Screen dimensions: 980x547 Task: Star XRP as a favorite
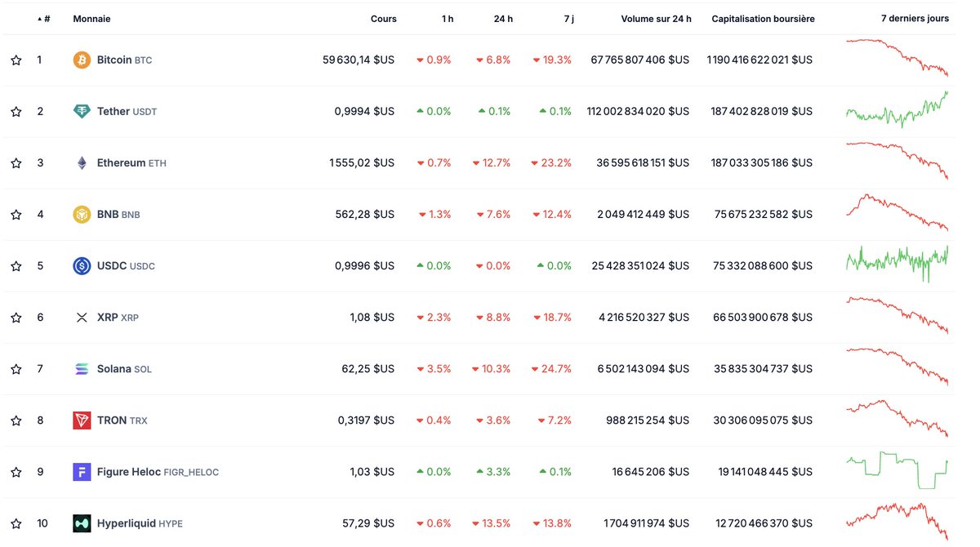(x=16, y=318)
